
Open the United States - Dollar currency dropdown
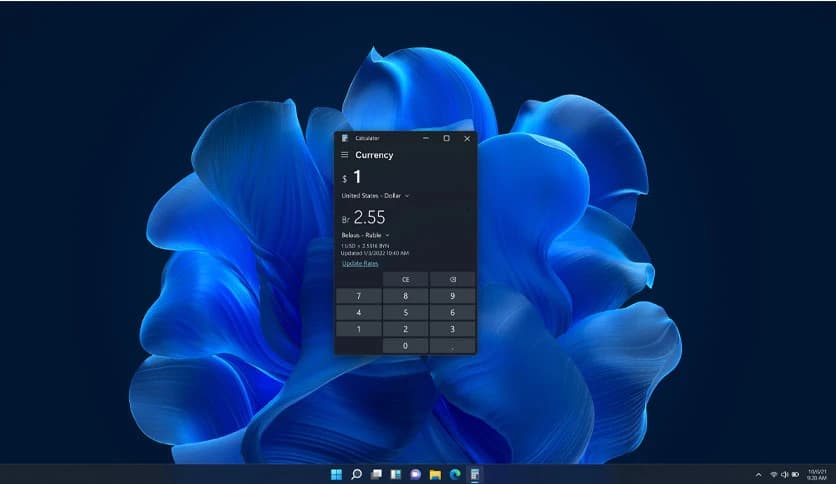pyautogui.click(x=375, y=196)
